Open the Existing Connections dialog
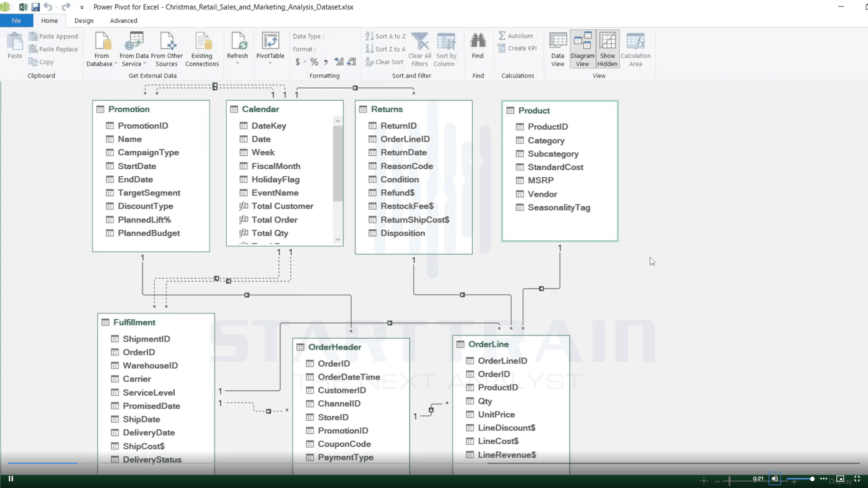The width and height of the screenshot is (868, 488). (x=202, y=49)
